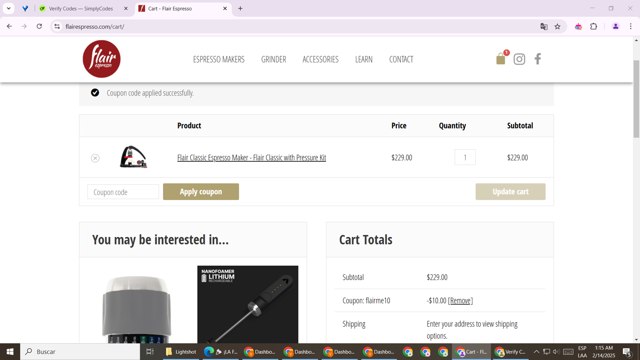Open the pinned tab with blue V icon
This screenshot has width=640, height=360.
25,8
